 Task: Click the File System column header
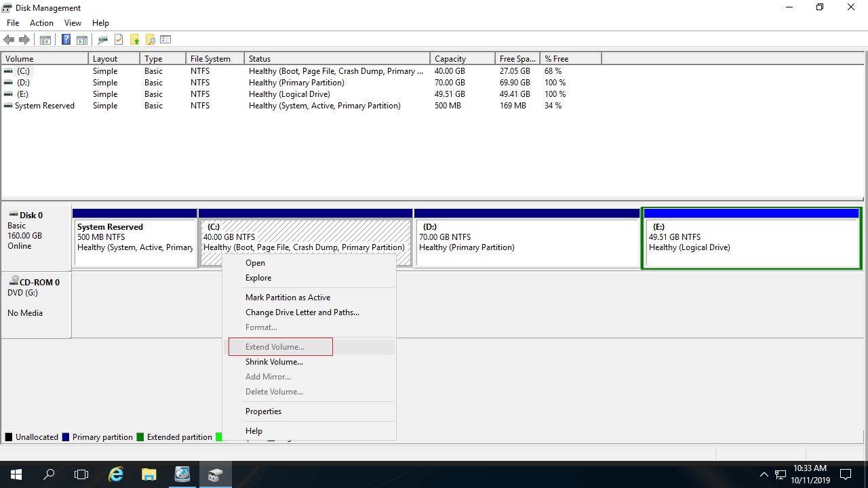(x=210, y=59)
